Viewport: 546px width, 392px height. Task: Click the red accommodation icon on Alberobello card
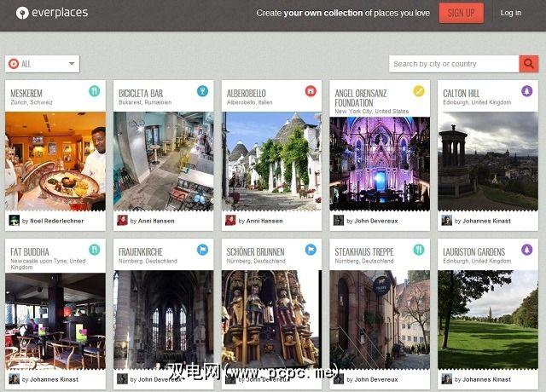pyautogui.click(x=311, y=91)
